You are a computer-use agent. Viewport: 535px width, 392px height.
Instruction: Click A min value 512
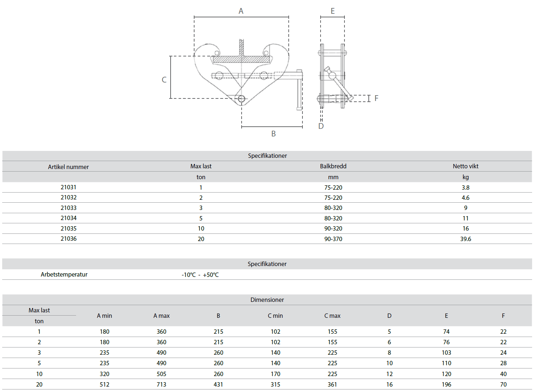click(x=104, y=384)
